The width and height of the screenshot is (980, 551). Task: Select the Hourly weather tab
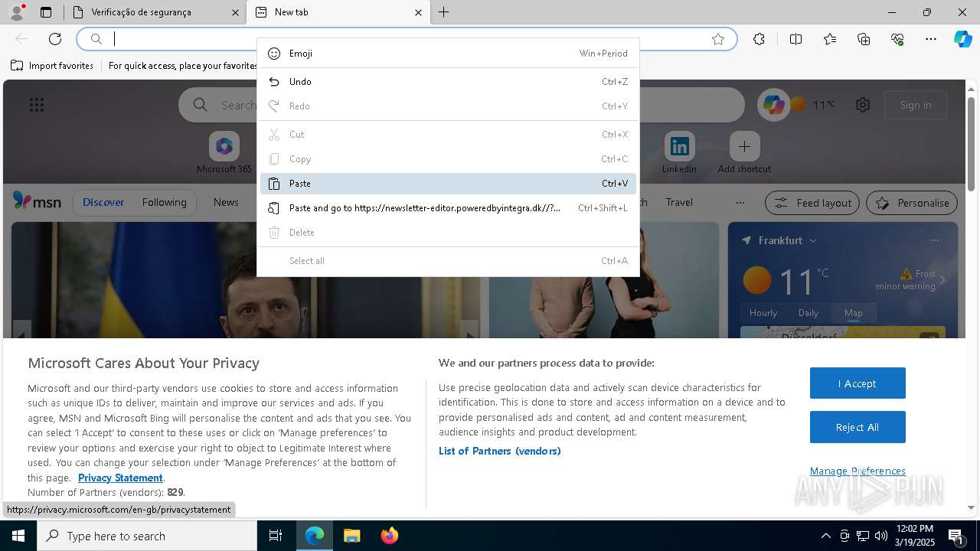click(x=763, y=313)
